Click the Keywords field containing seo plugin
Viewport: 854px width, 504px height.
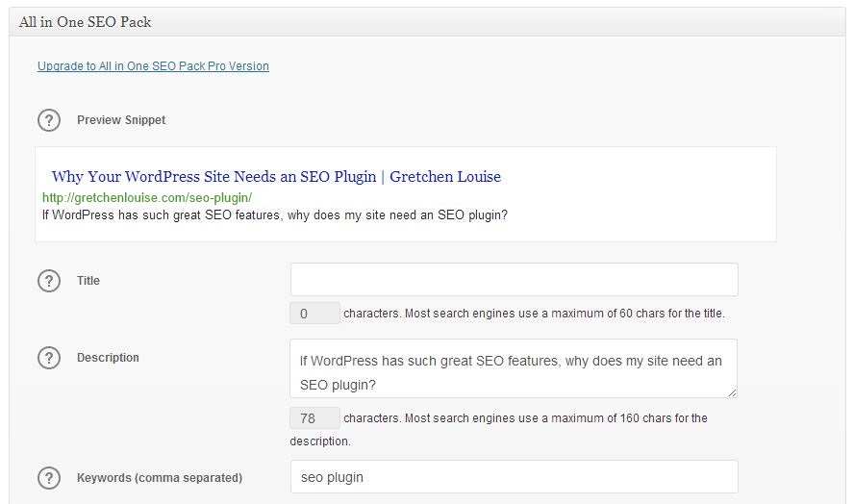[x=515, y=477]
